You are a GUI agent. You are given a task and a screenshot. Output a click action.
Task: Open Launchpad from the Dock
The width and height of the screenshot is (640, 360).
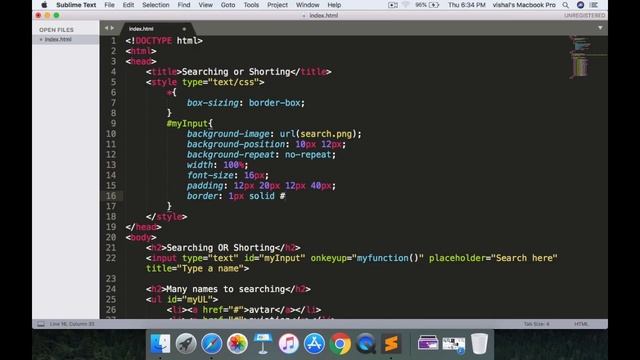click(x=186, y=343)
